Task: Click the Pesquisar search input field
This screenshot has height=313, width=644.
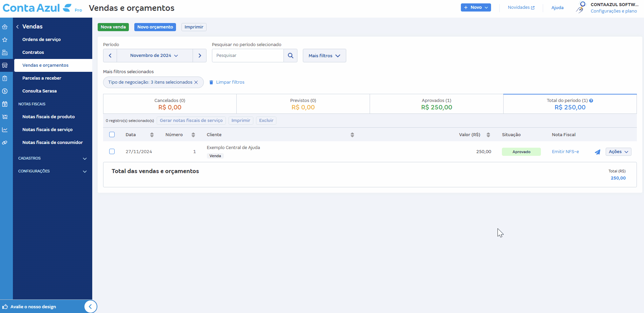Action: click(x=248, y=56)
